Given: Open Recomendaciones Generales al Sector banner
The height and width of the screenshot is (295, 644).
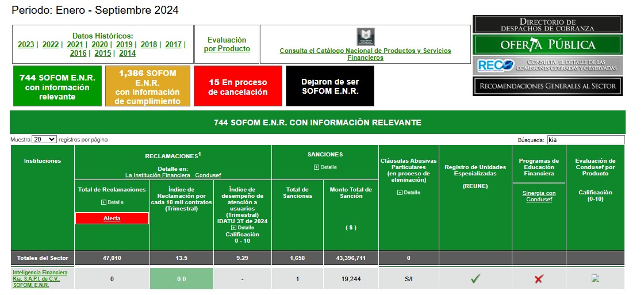Looking at the screenshot, I should coord(547,86).
